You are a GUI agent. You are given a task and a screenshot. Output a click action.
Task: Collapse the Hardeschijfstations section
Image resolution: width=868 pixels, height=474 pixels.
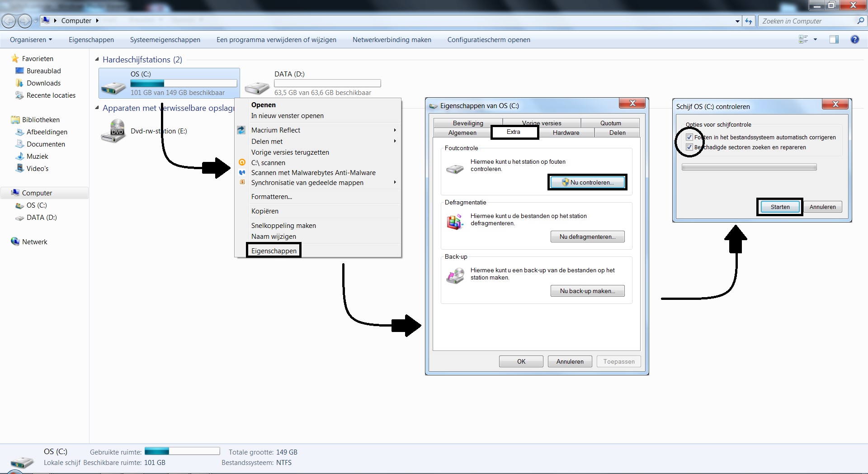point(97,59)
